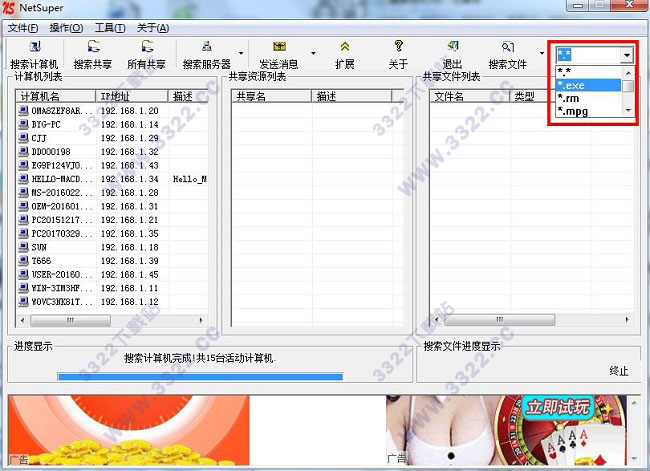650x471 pixels.
Task: Choose *.rm in the file type list
Action: 588,99
